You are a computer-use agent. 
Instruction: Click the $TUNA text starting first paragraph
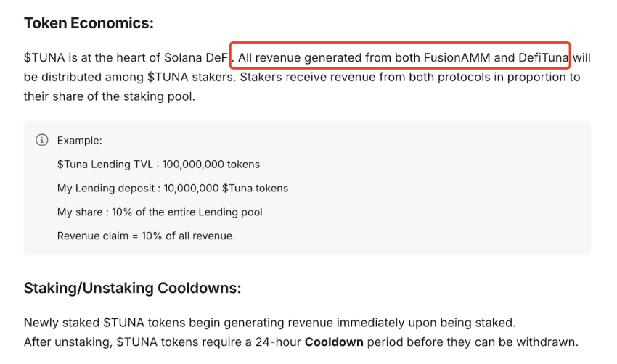(x=44, y=58)
